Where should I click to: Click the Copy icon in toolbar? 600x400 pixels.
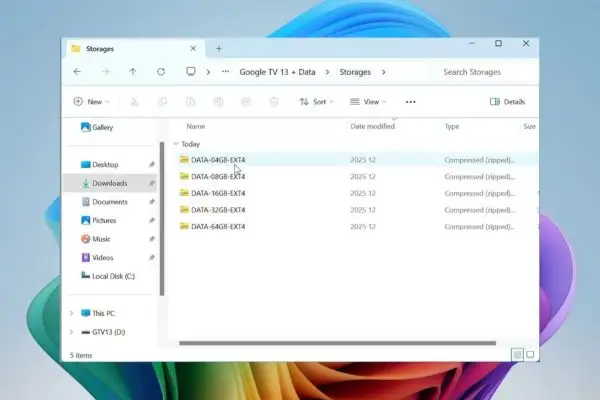[x=163, y=102]
